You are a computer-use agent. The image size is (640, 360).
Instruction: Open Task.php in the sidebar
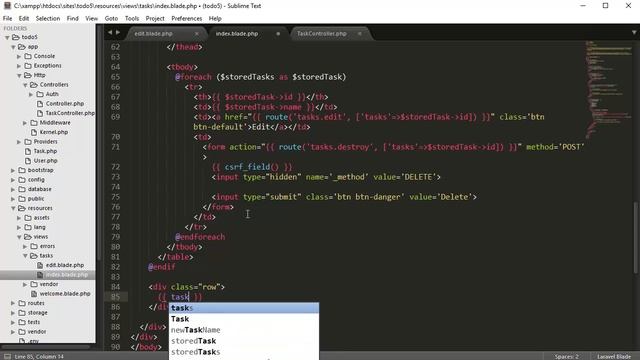coord(45,151)
